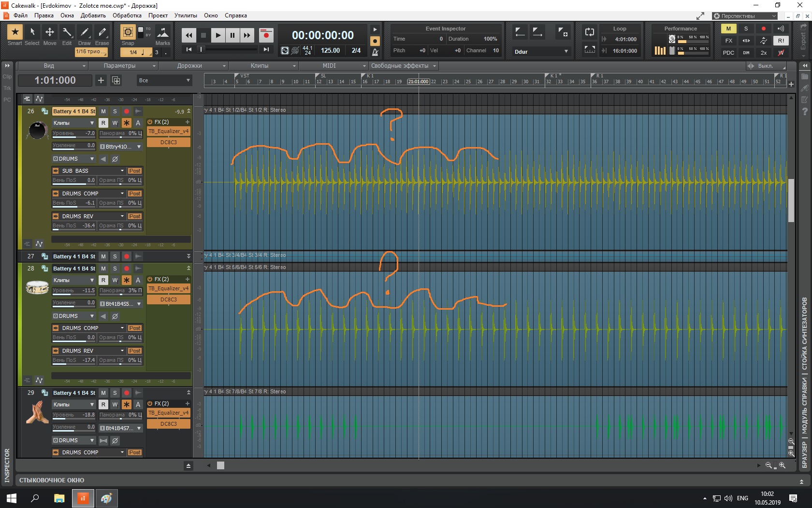The width and height of the screenshot is (812, 508).
Task: Toggle the metronome icon in transport
Action: pyautogui.click(x=375, y=52)
